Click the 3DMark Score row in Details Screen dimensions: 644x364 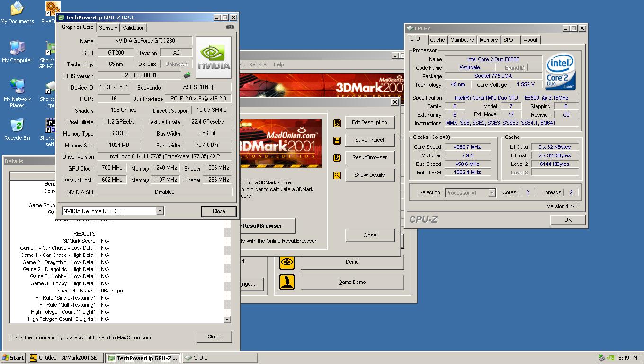click(x=117, y=241)
